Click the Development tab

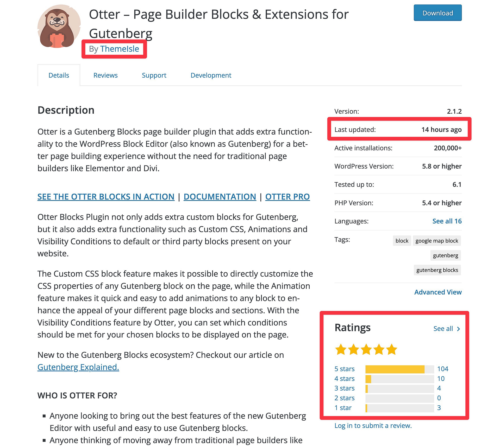(x=211, y=75)
